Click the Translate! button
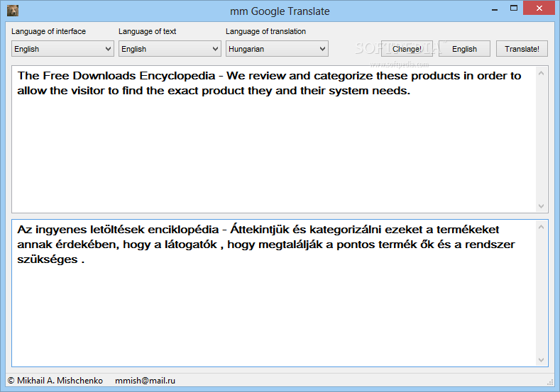This screenshot has height=392, width=560. (x=522, y=49)
